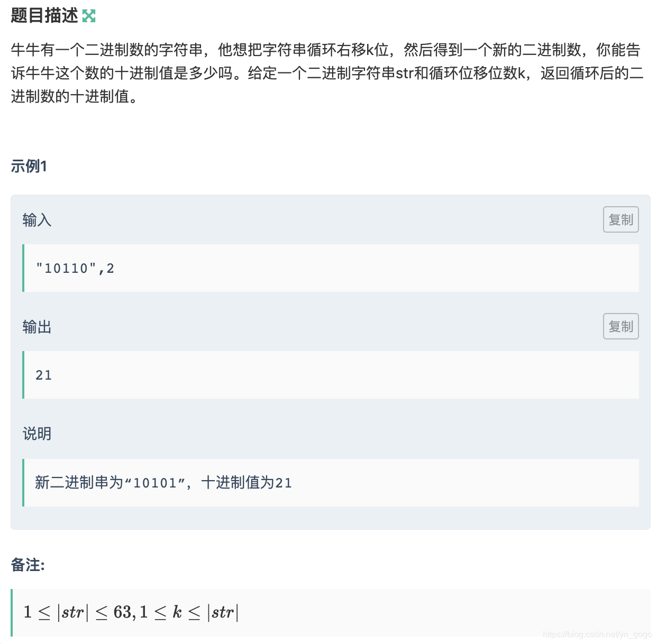The height and width of the screenshot is (644, 657).
Task: Click the 复制 button next to 输出
Action: pyautogui.click(x=620, y=326)
